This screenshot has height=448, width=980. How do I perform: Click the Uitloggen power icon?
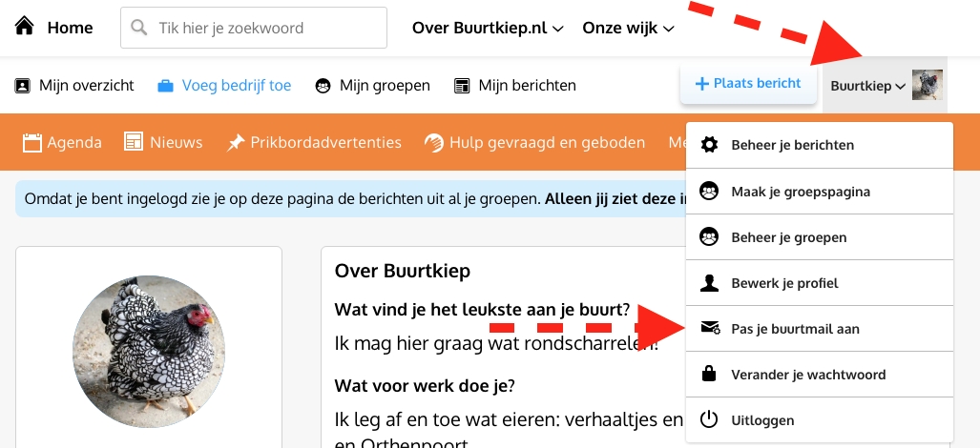point(709,420)
